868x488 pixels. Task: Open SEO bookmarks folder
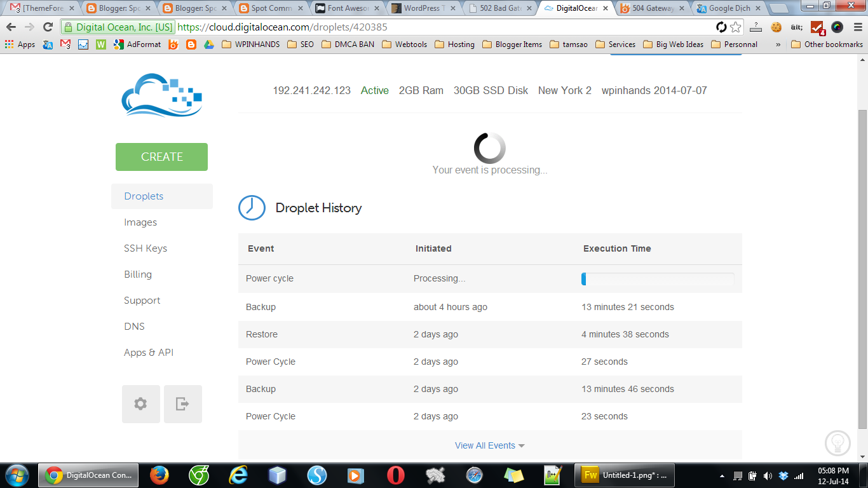[x=301, y=44]
